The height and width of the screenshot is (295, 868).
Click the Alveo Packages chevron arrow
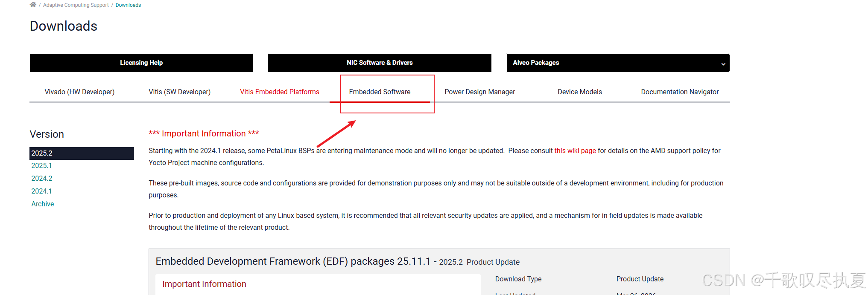723,64
